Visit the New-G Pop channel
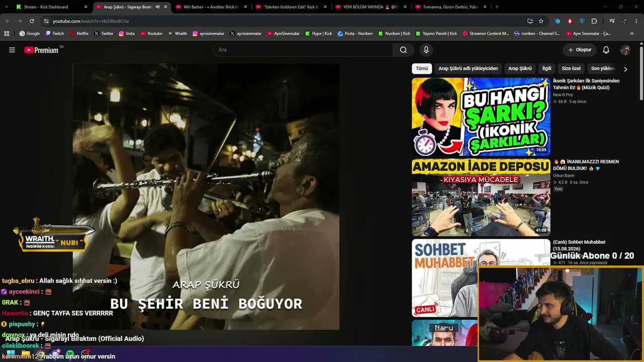644x362 pixels. click(x=563, y=95)
